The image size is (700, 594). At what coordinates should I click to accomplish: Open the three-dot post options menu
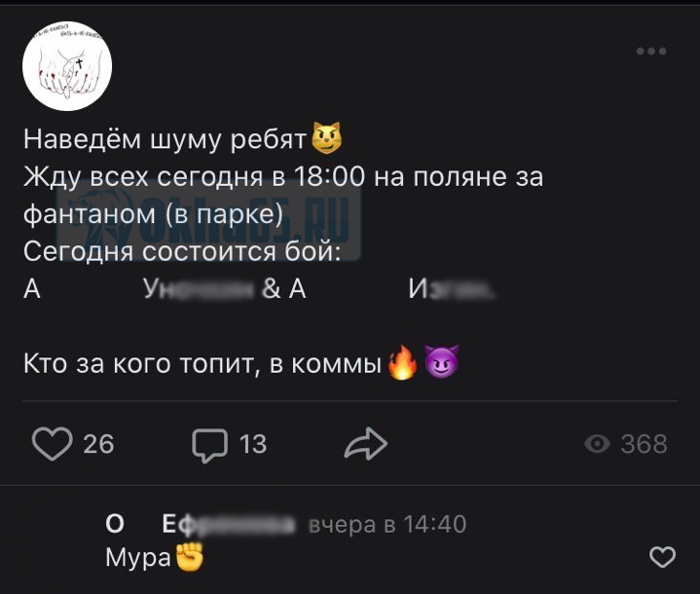[651, 52]
